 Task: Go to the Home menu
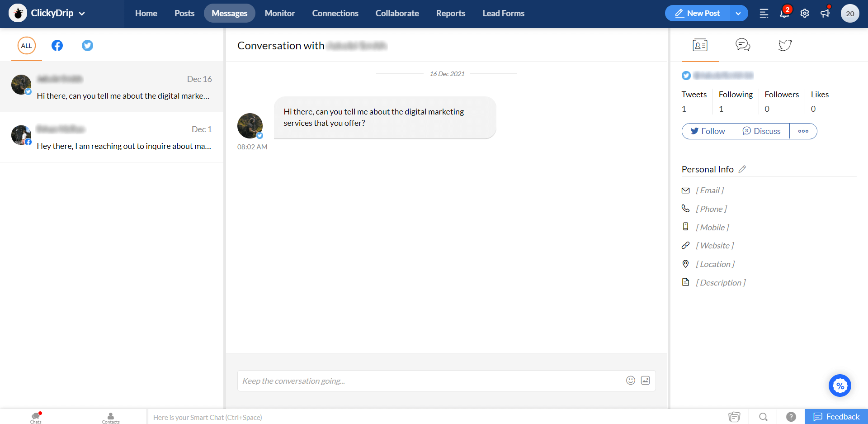click(x=146, y=14)
